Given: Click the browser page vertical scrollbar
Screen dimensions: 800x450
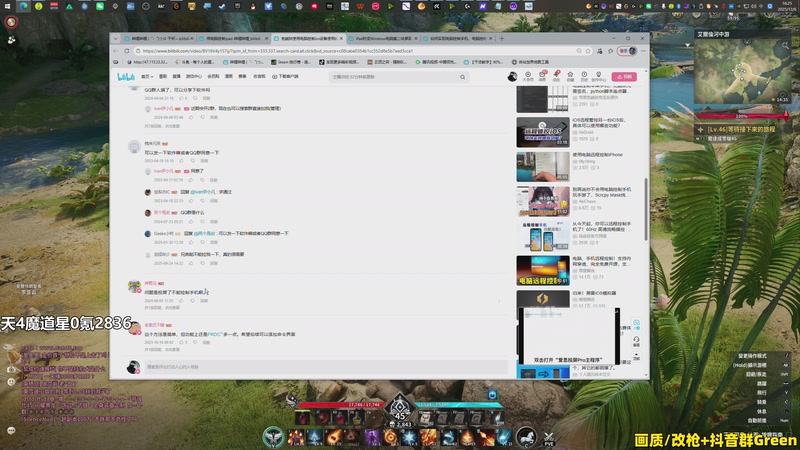Looking at the screenshot, I should [x=646, y=209].
